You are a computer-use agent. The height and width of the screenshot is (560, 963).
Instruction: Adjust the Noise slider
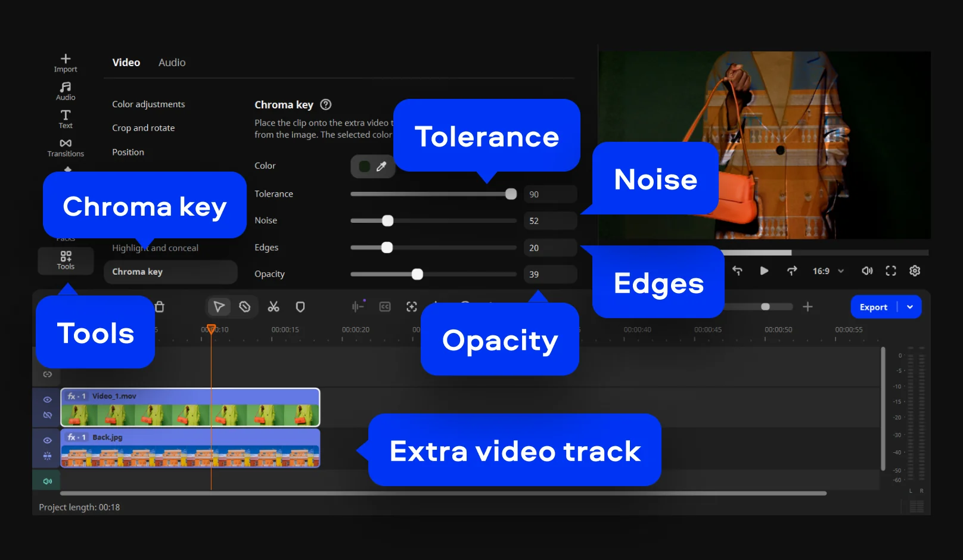433,220
